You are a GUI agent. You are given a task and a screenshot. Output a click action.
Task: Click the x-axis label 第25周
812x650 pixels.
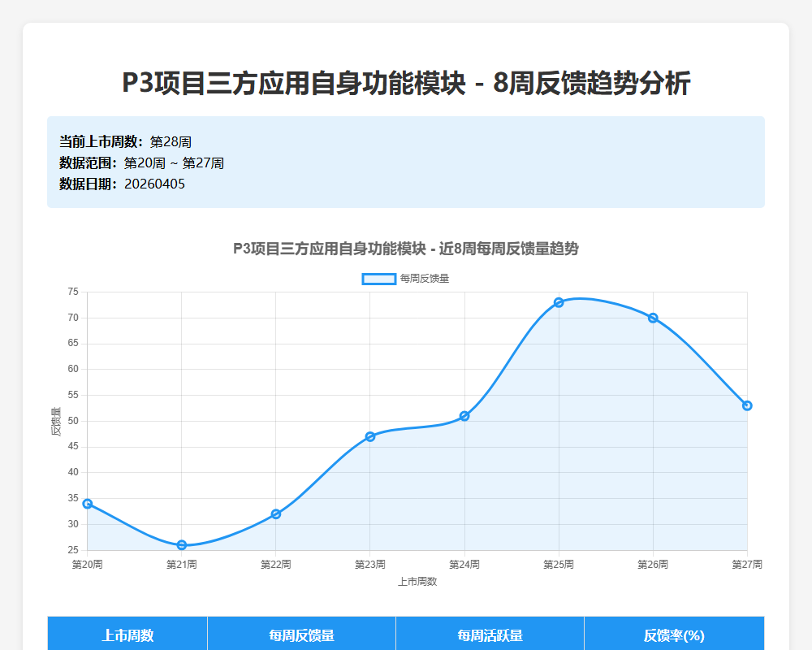(x=559, y=565)
